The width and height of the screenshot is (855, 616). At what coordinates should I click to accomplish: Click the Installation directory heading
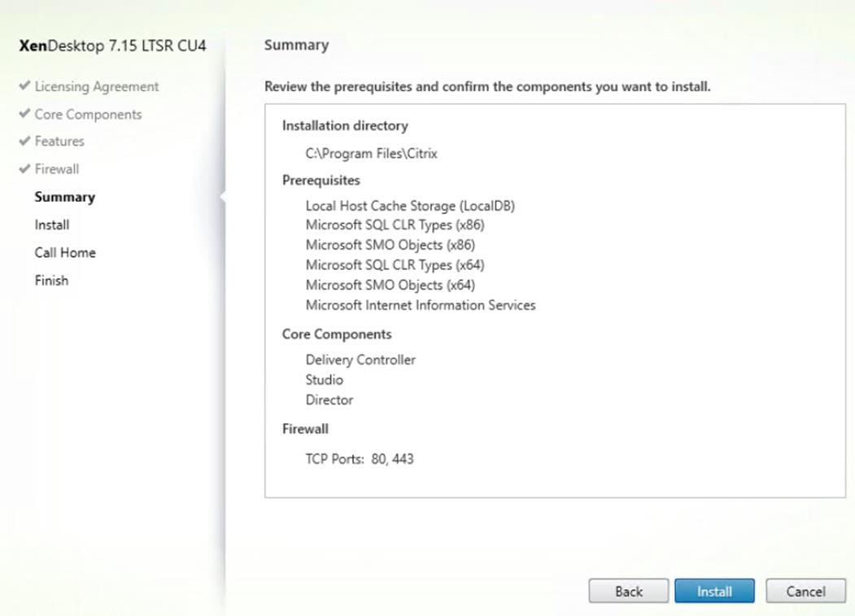(x=345, y=125)
